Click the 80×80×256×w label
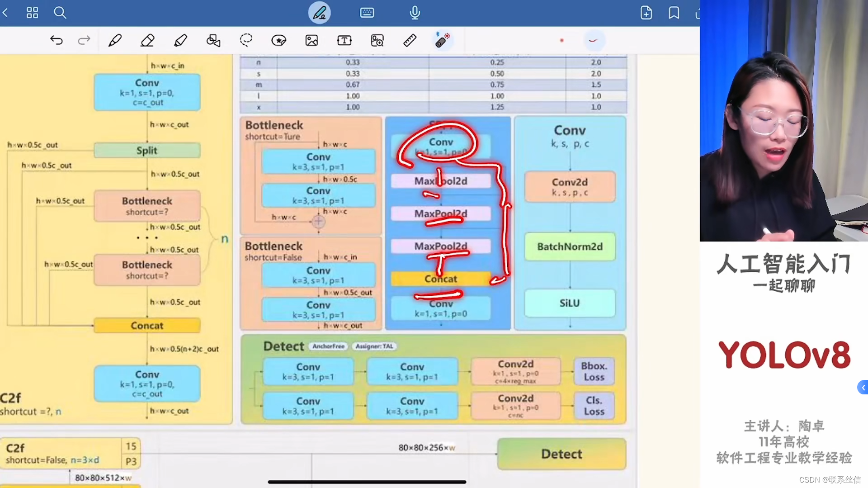Image resolution: width=868 pixels, height=488 pixels. pyautogui.click(x=427, y=447)
